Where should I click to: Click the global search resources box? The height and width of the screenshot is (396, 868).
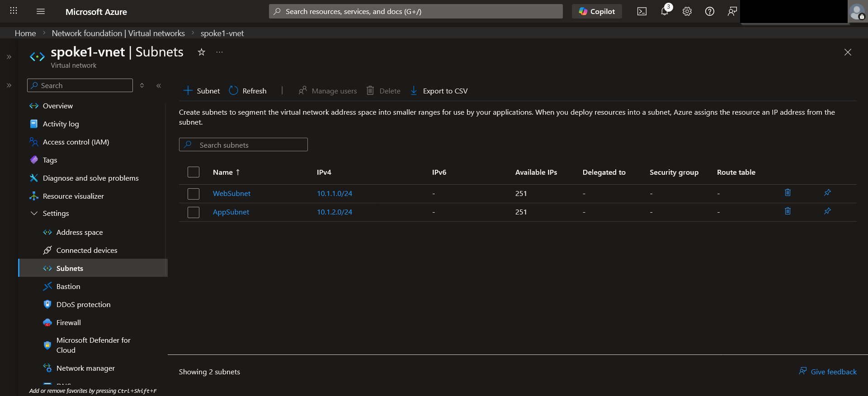416,11
